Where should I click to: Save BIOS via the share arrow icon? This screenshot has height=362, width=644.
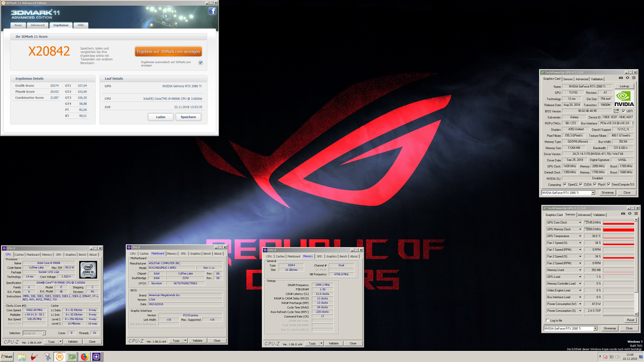click(x=616, y=111)
